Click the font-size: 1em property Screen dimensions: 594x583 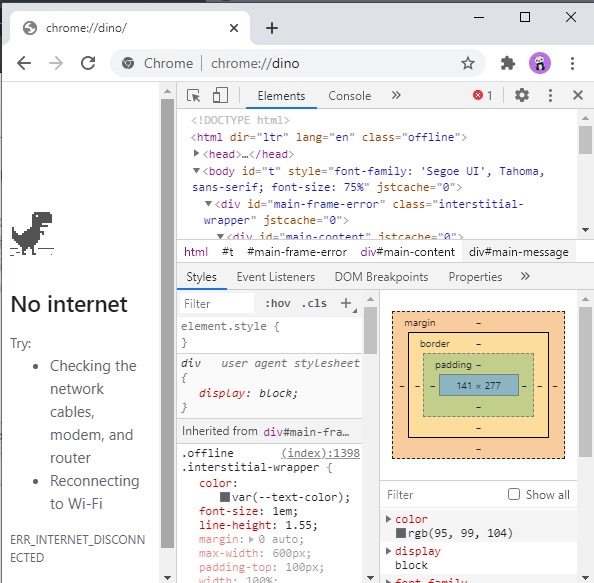(x=249, y=511)
